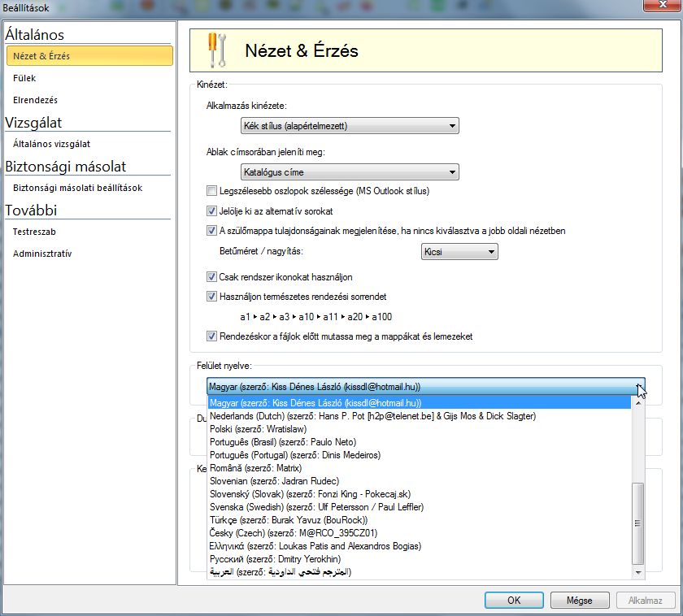This screenshot has width=683, height=616.
Task: Toggle Használjon természetes rendezési sorrendet checkbox
Action: (212, 297)
